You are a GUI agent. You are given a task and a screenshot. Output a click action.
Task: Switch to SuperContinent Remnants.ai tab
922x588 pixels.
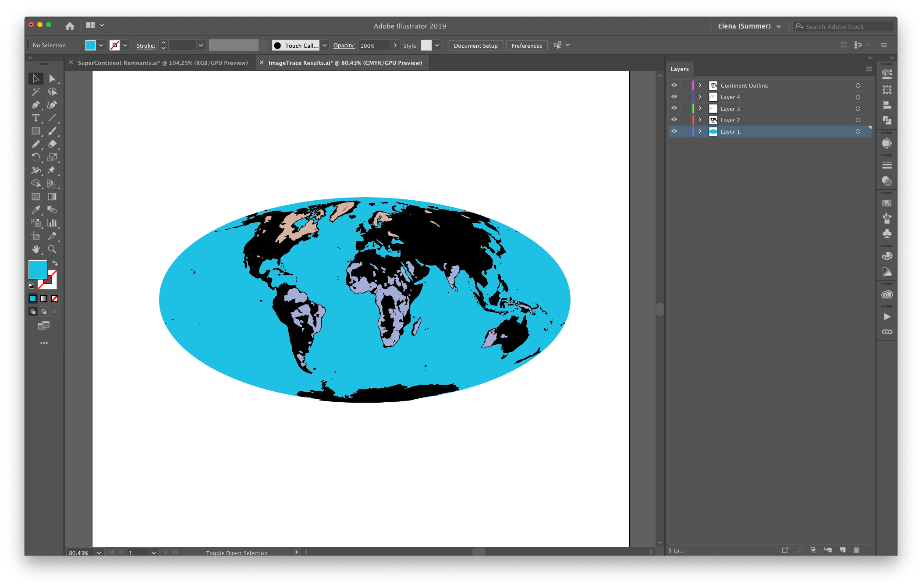pyautogui.click(x=163, y=63)
